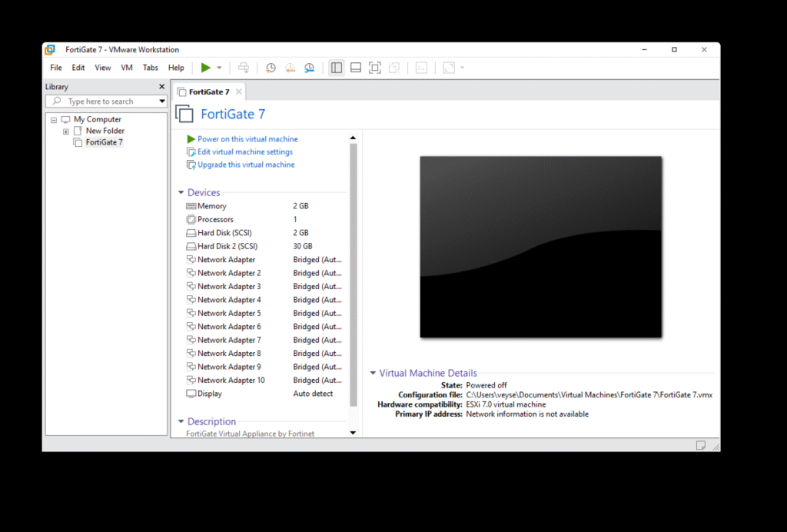The width and height of the screenshot is (787, 532).
Task: Toggle the thumbnail bar icon
Action: point(355,68)
